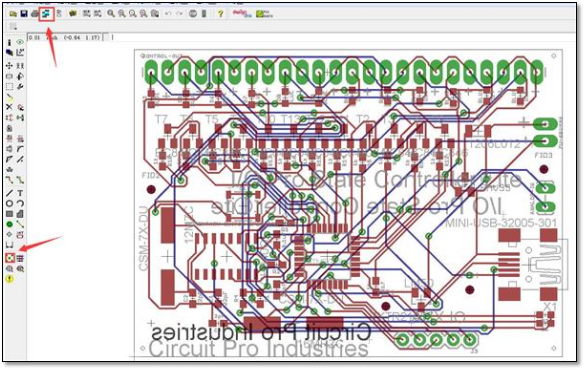
Task: Click the Save floppy disk icon
Action: 24,14
